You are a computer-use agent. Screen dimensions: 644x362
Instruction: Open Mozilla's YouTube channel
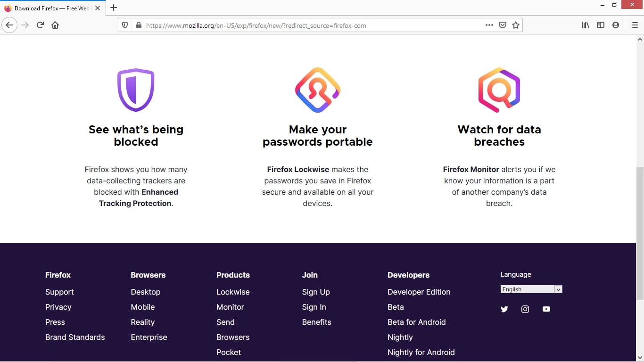(546, 309)
